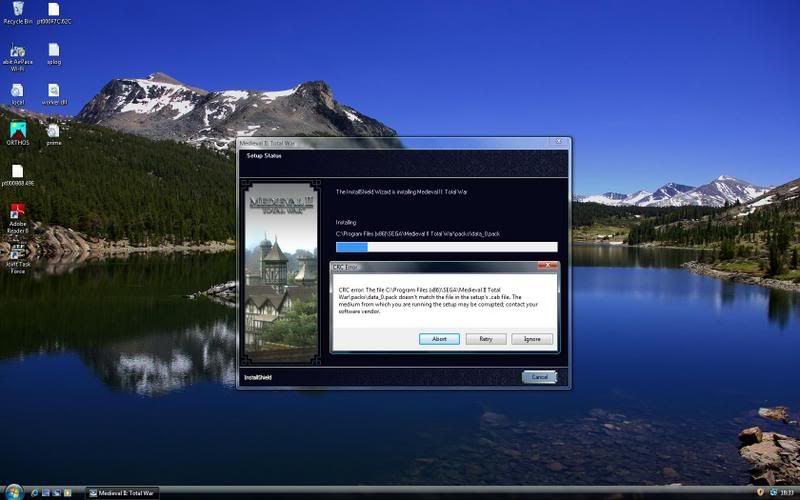
Task: Launch the Joint Task Force shortcut
Action: (x=18, y=259)
